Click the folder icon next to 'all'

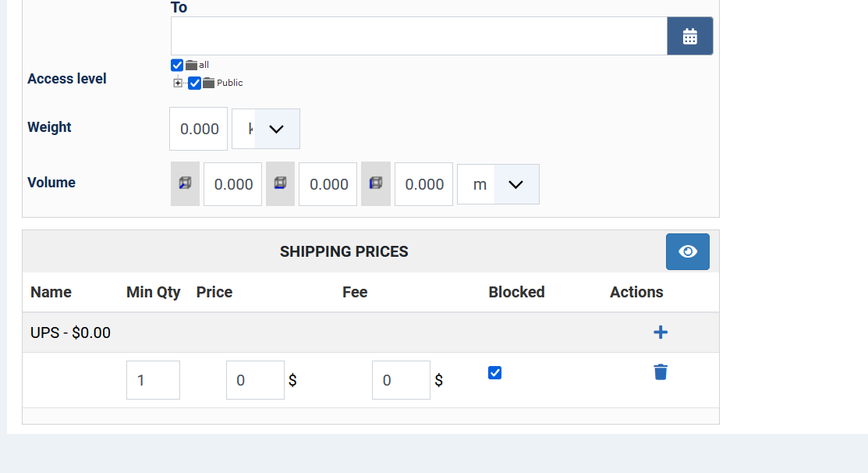[191, 66]
